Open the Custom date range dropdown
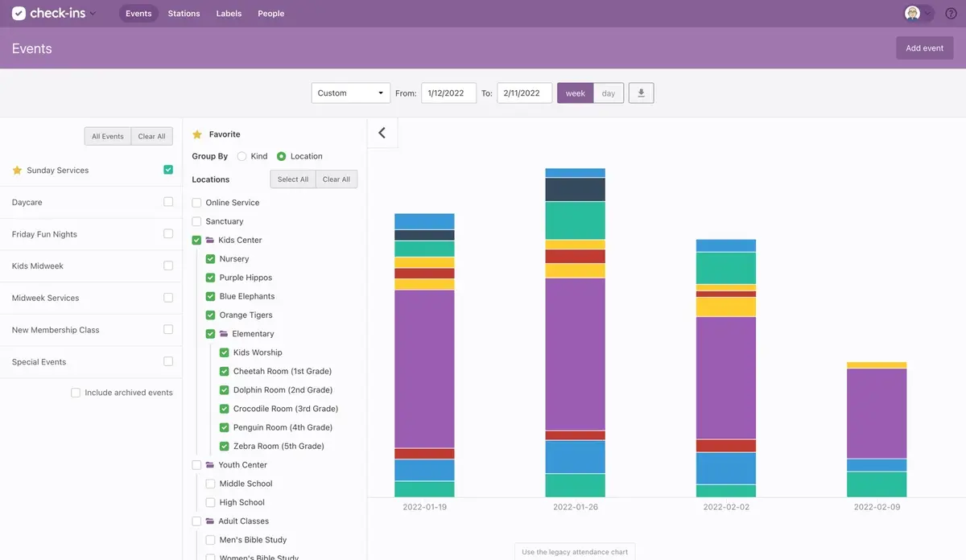966x560 pixels. (x=351, y=93)
